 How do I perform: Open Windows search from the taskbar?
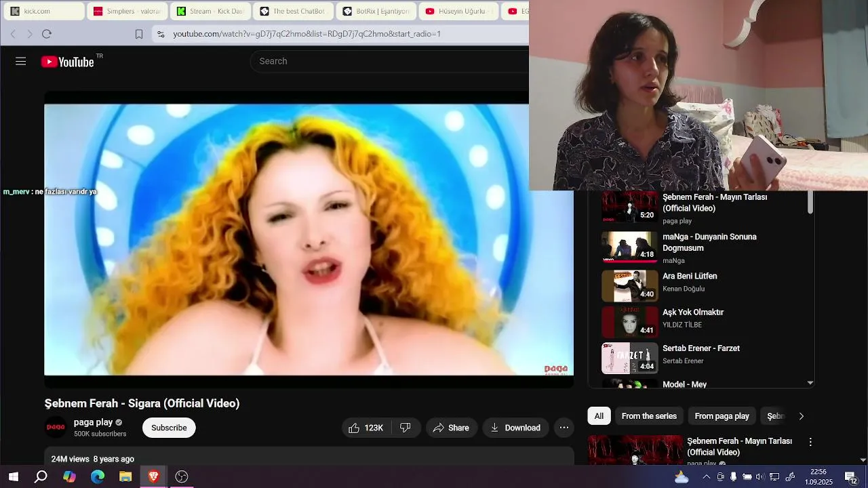point(41,476)
